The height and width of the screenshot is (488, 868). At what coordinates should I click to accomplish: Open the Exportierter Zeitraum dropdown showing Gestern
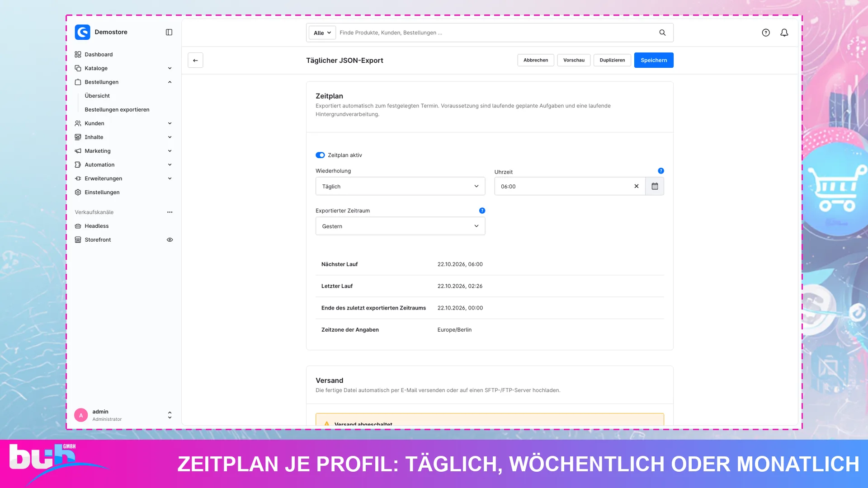click(x=400, y=226)
